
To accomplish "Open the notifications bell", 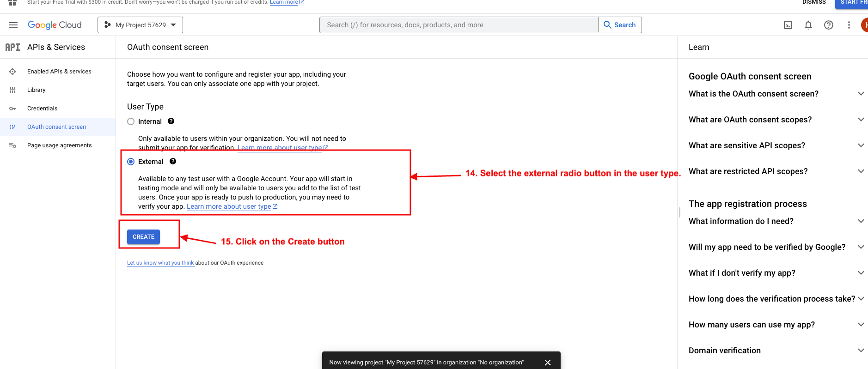I will [x=808, y=25].
